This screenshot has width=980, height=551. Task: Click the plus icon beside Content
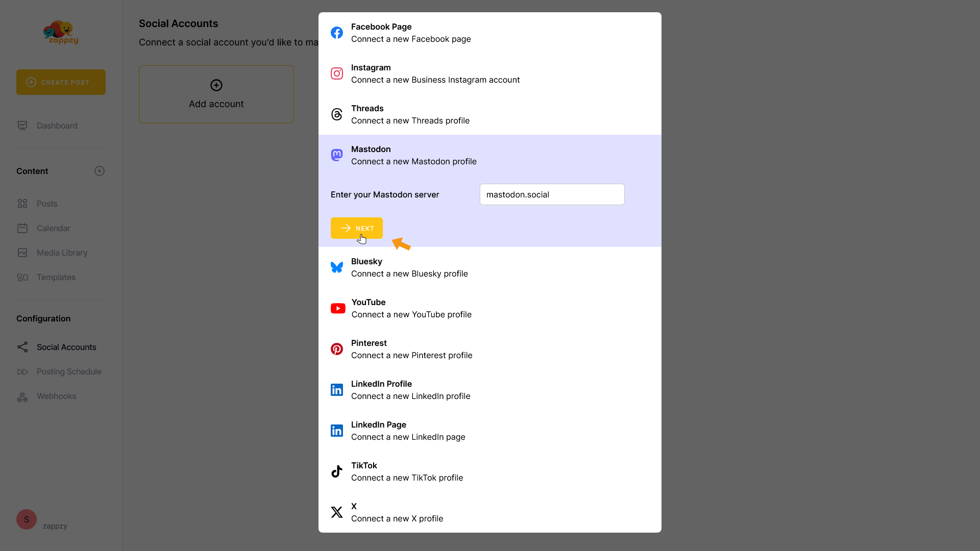coord(100,171)
